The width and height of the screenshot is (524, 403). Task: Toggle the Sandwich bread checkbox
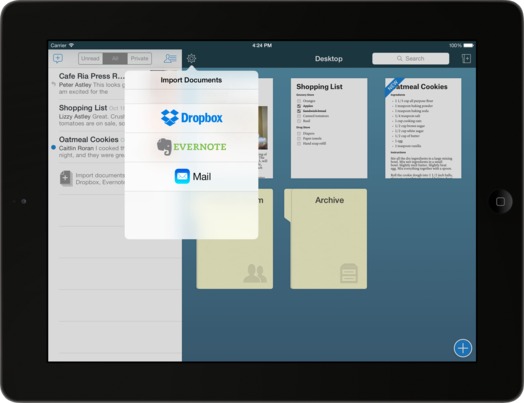(299, 111)
